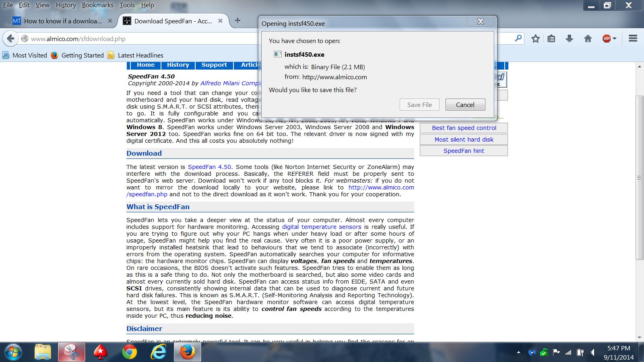This screenshot has width=644, height=362.
Task: Click the Adblock Plus ABP icon
Action: tap(607, 39)
